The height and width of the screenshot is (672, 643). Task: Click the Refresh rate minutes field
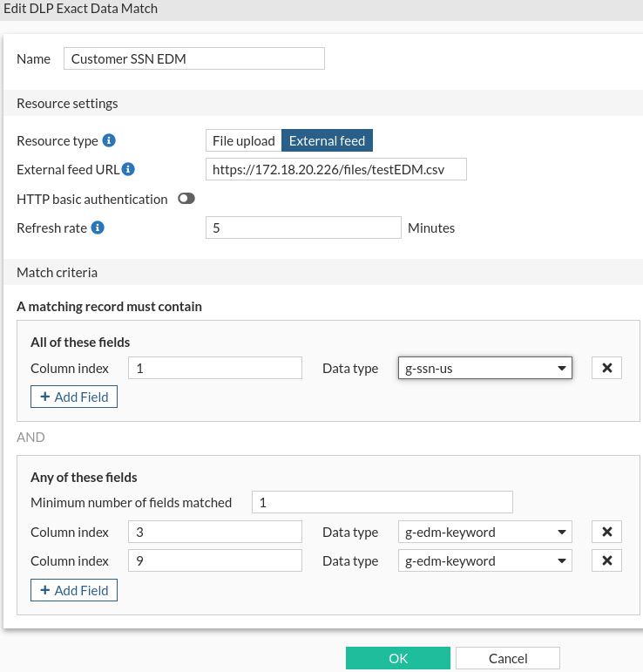click(303, 227)
